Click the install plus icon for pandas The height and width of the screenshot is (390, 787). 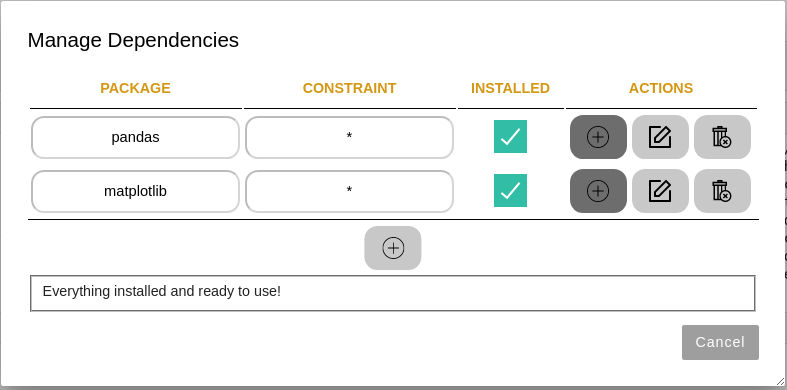pyautogui.click(x=598, y=137)
